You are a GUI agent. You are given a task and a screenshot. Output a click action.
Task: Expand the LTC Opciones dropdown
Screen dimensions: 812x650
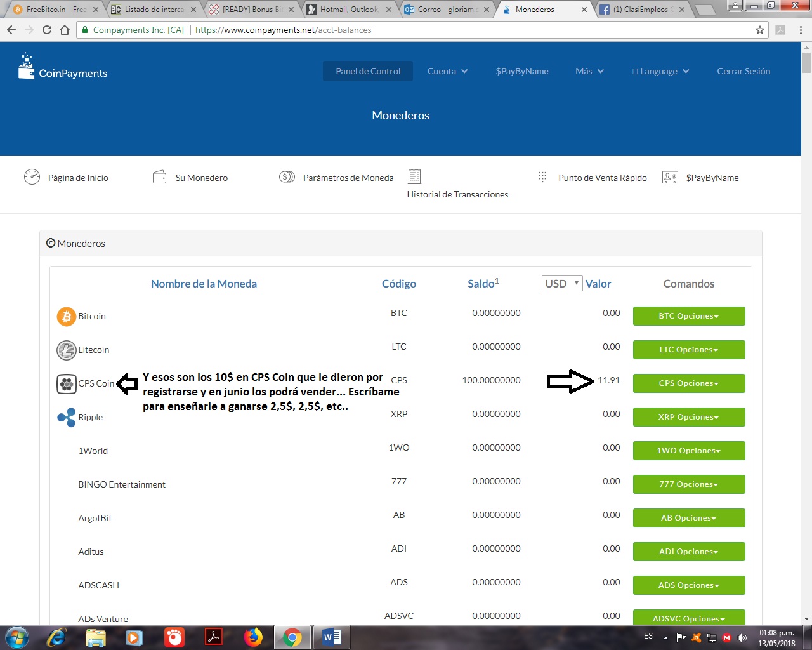pos(689,350)
